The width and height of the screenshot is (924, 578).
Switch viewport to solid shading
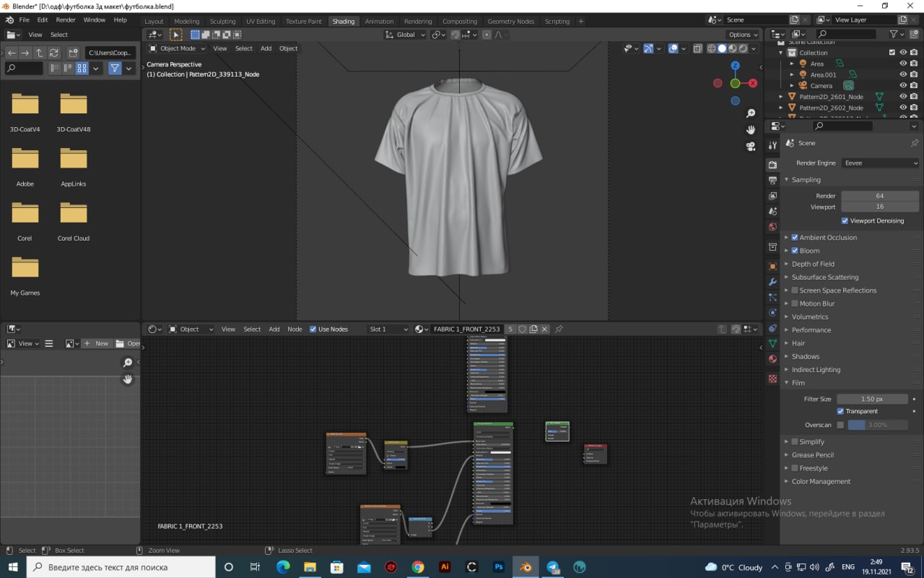[x=722, y=48]
